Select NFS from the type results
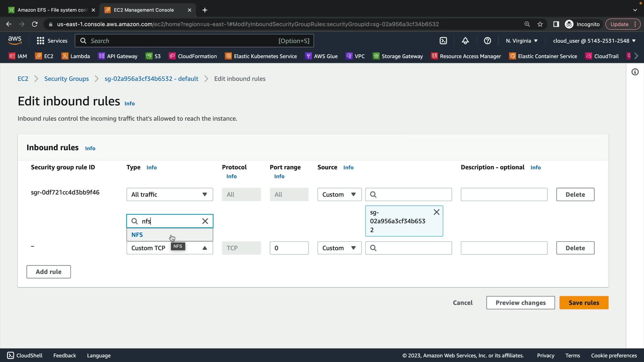The width and height of the screenshot is (644, 362). tap(137, 235)
